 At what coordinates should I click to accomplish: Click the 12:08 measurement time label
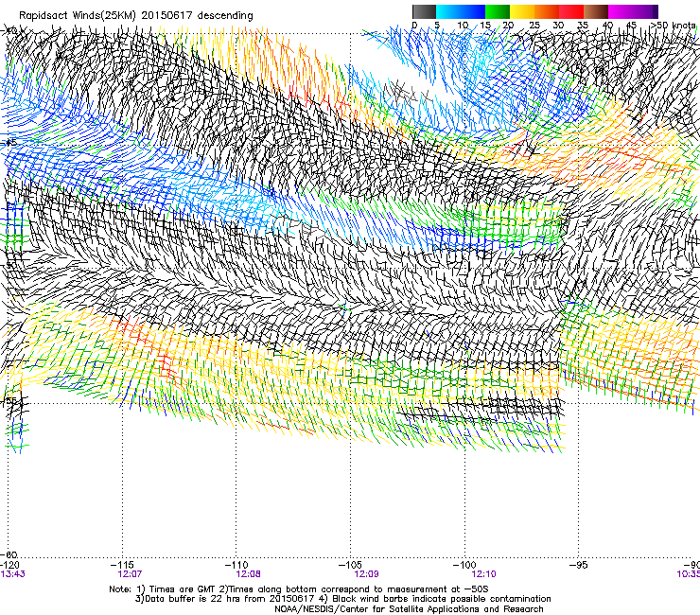(x=248, y=574)
